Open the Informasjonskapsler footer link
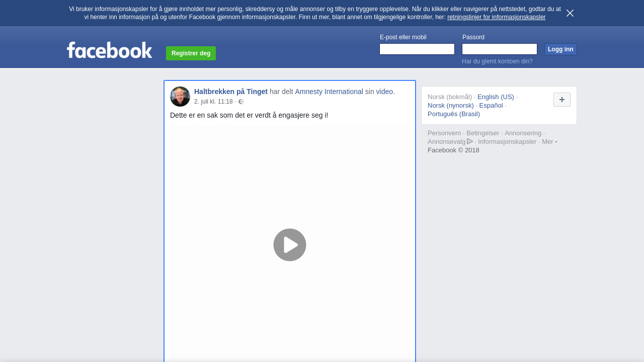644x362 pixels. (x=507, y=141)
